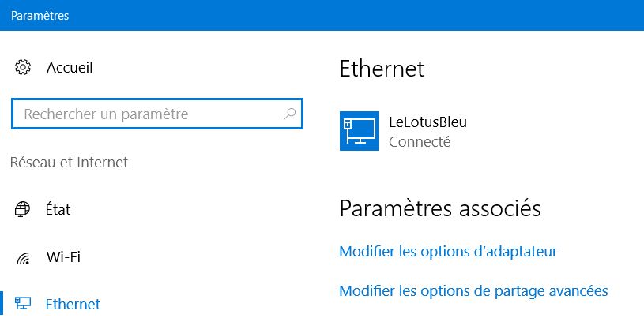Click the Accueil gear icon
The image size is (644, 322).
coord(23,67)
